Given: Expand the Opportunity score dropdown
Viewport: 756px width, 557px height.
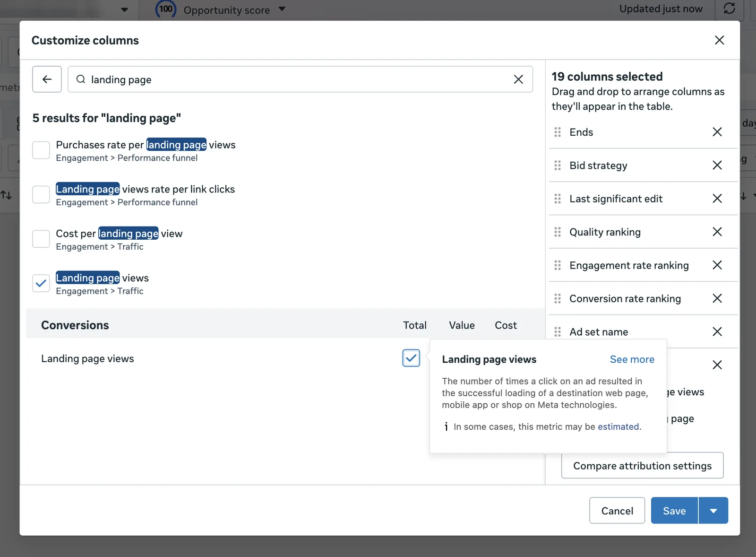Looking at the screenshot, I should coord(282,9).
